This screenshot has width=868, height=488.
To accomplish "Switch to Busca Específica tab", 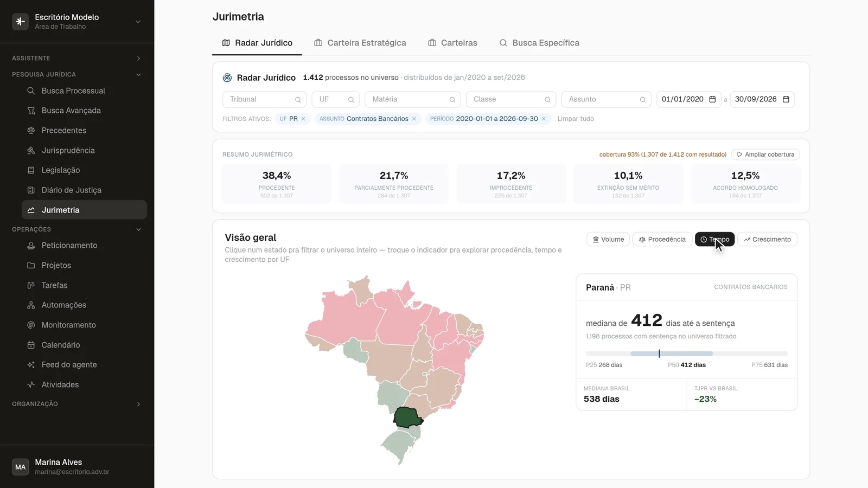I will (539, 43).
